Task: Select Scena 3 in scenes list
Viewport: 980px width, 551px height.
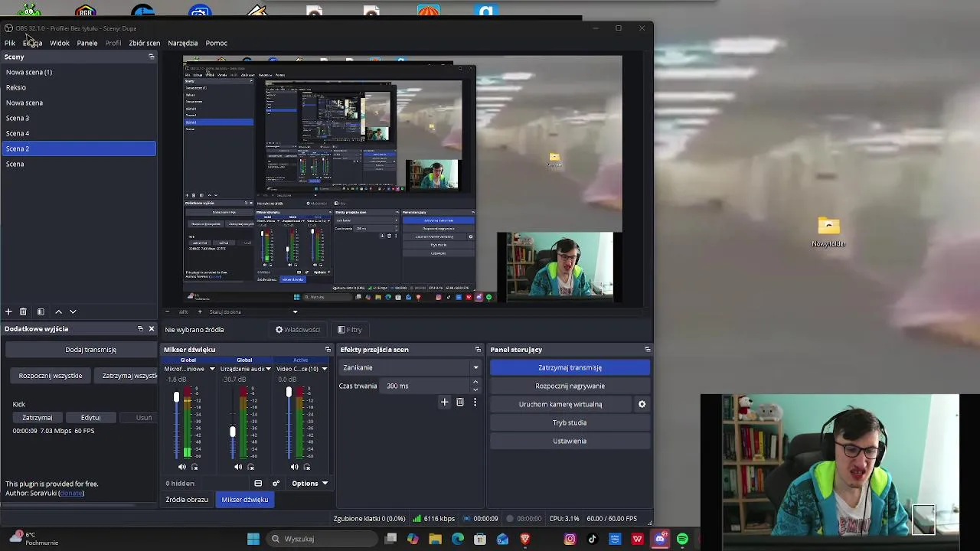Action: pos(78,118)
